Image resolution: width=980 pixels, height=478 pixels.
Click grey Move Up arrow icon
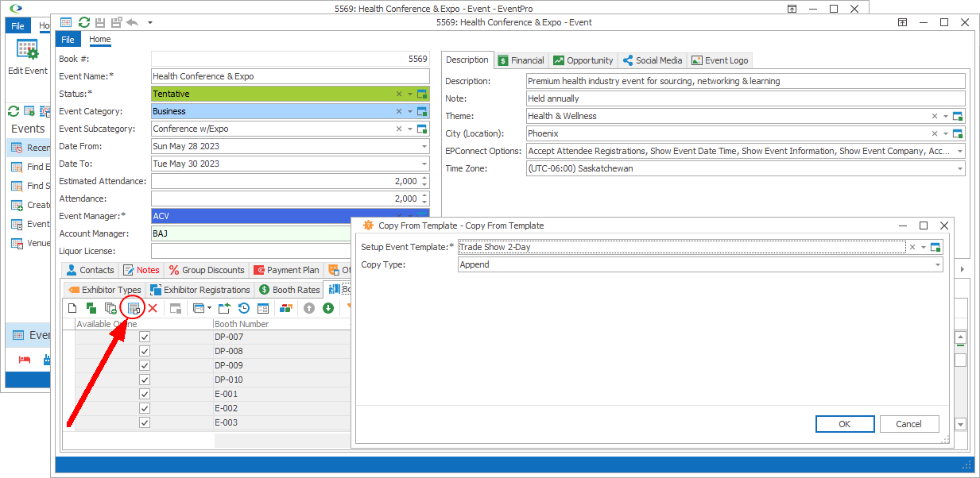(x=309, y=308)
